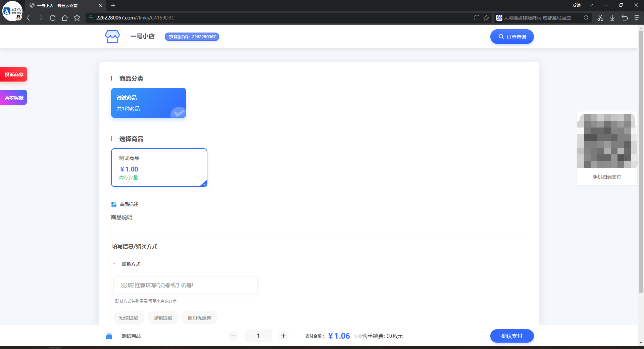Click the 投诉商家 side button
This screenshot has height=349, width=644.
pos(13,74)
